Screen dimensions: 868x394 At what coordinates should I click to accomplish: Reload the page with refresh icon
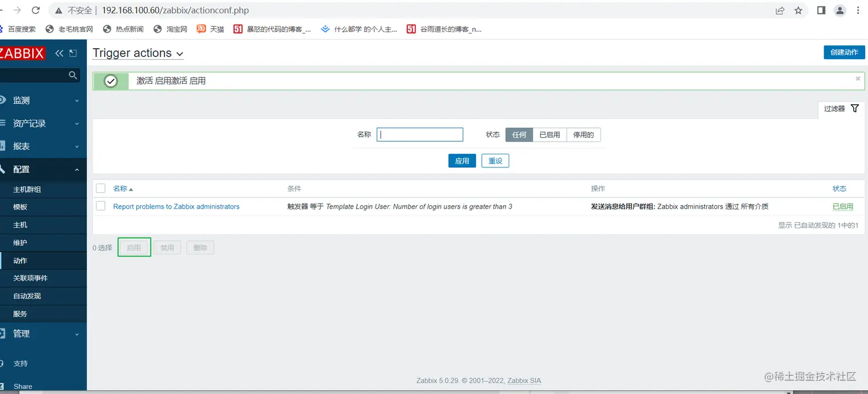click(x=36, y=10)
